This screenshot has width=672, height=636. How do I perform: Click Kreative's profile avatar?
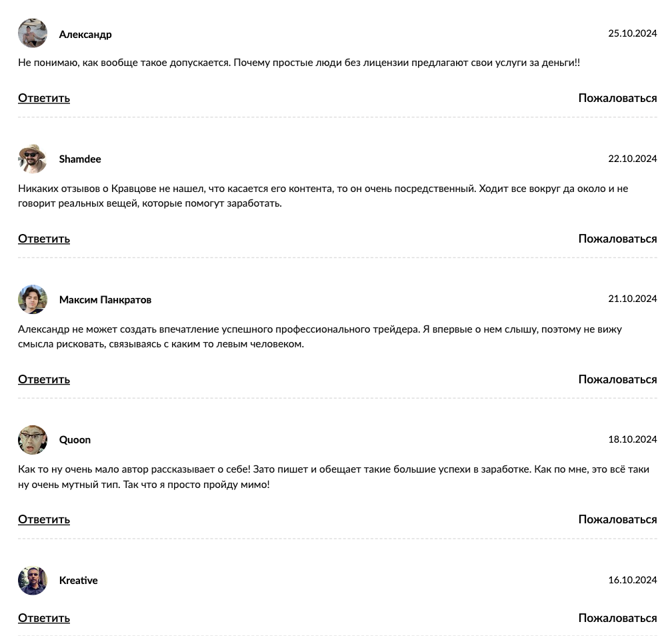click(x=33, y=581)
